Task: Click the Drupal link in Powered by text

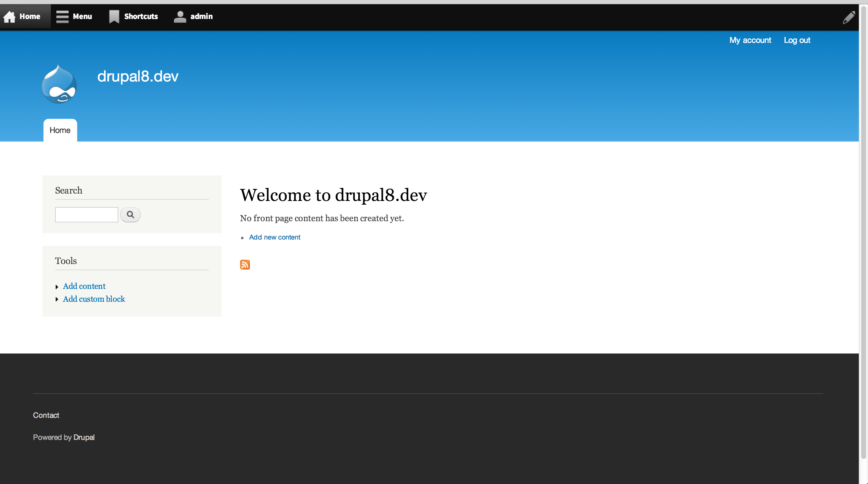Action: point(84,437)
